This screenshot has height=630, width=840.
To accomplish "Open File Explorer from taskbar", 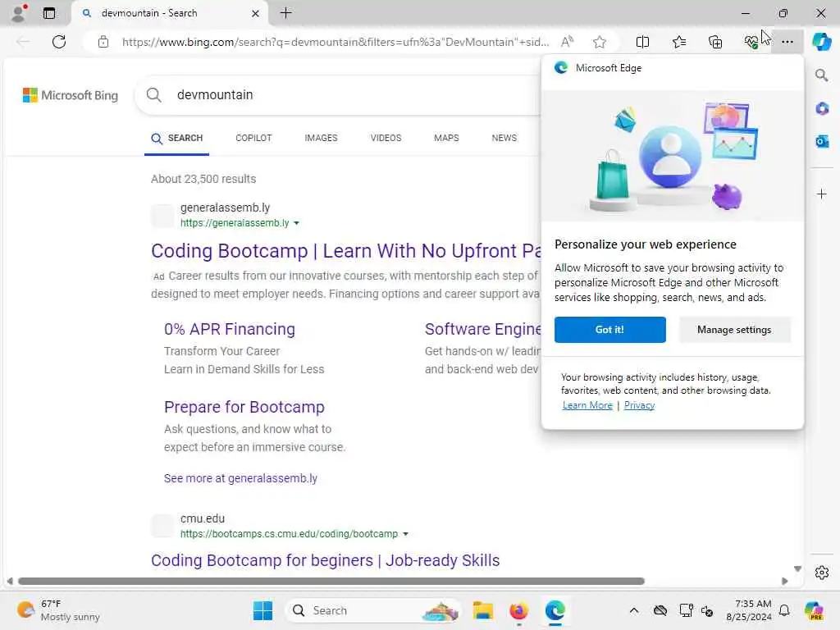I will [482, 610].
